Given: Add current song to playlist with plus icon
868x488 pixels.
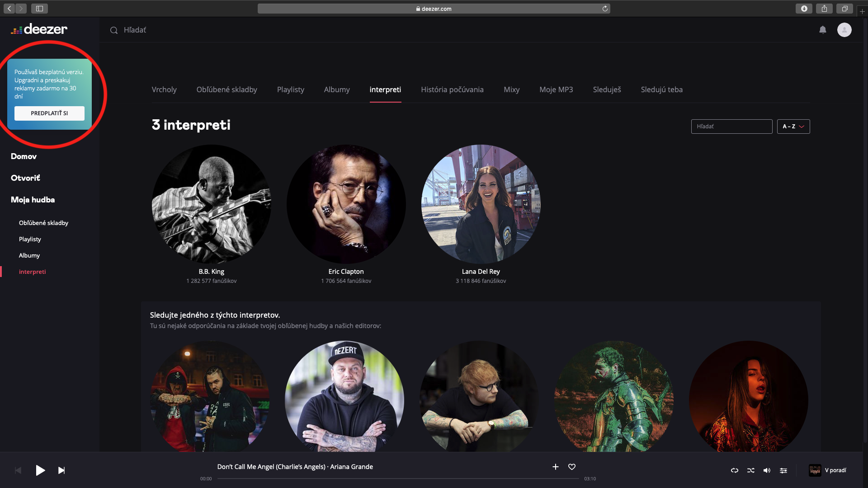Looking at the screenshot, I should click(x=556, y=467).
